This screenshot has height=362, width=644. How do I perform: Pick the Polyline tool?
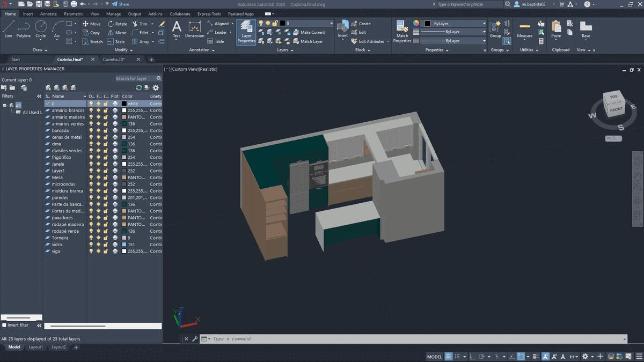coord(23,29)
